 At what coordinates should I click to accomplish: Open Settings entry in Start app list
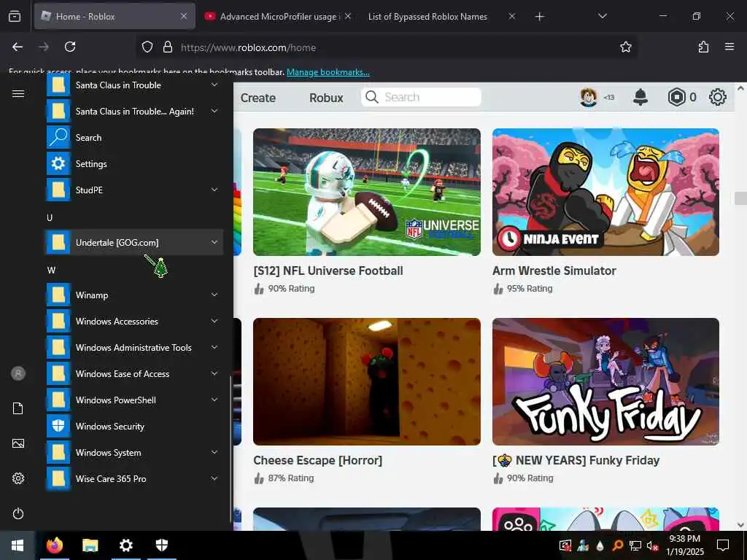[x=134, y=164]
